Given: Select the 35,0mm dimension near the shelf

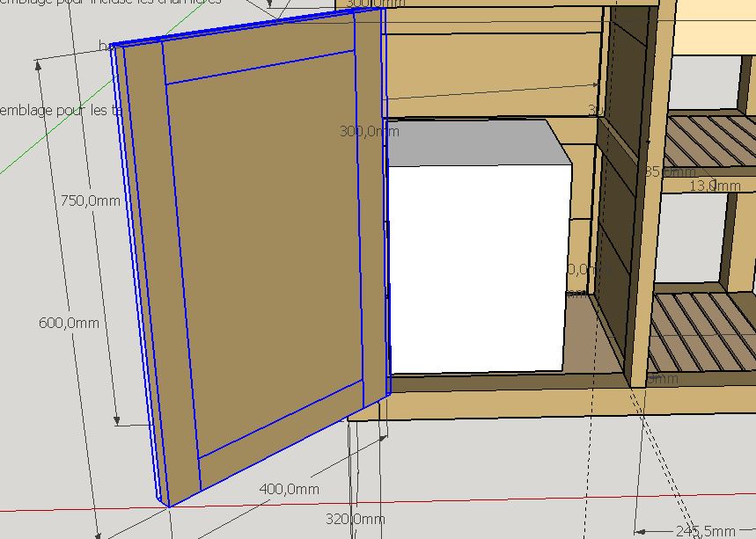Looking at the screenshot, I should (x=672, y=171).
